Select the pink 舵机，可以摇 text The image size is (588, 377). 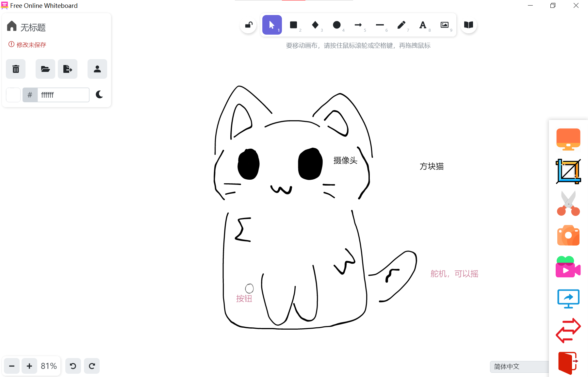[454, 274]
